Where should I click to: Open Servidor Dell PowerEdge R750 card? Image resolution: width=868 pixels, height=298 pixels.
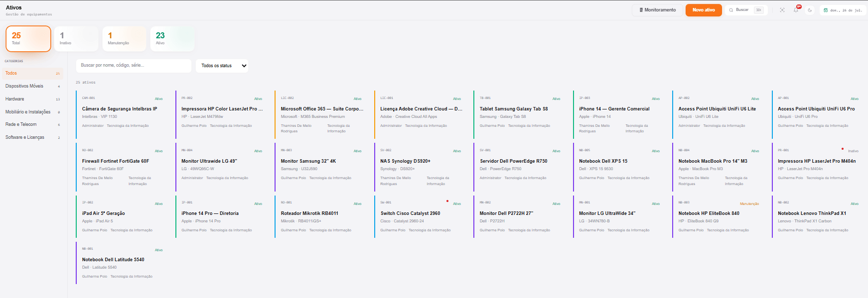520,167
